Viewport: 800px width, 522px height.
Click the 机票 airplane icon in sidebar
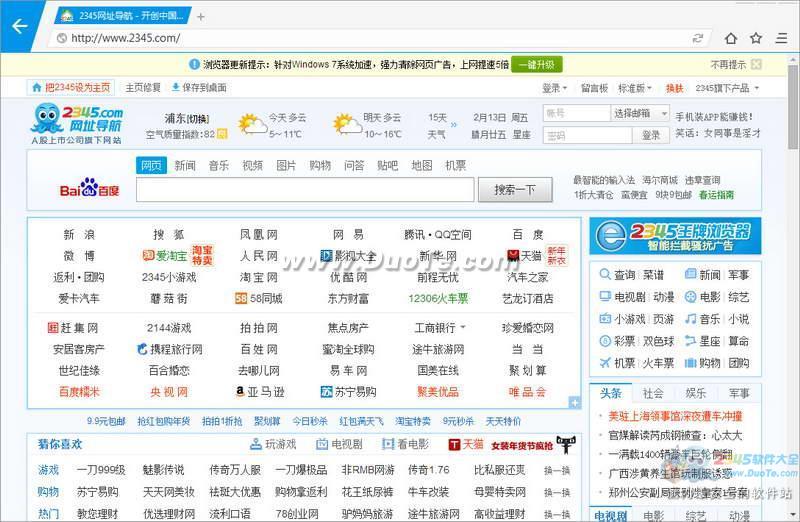click(x=605, y=363)
